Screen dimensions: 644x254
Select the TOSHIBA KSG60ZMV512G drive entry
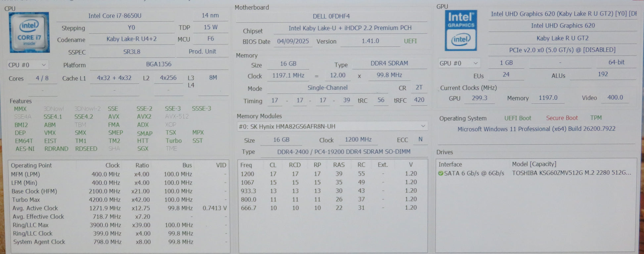point(571,173)
